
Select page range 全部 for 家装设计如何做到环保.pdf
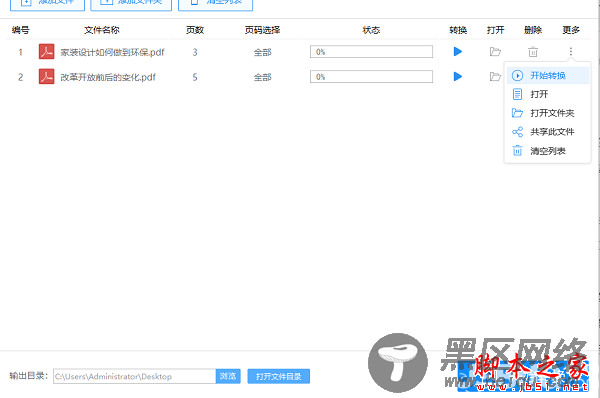point(262,52)
